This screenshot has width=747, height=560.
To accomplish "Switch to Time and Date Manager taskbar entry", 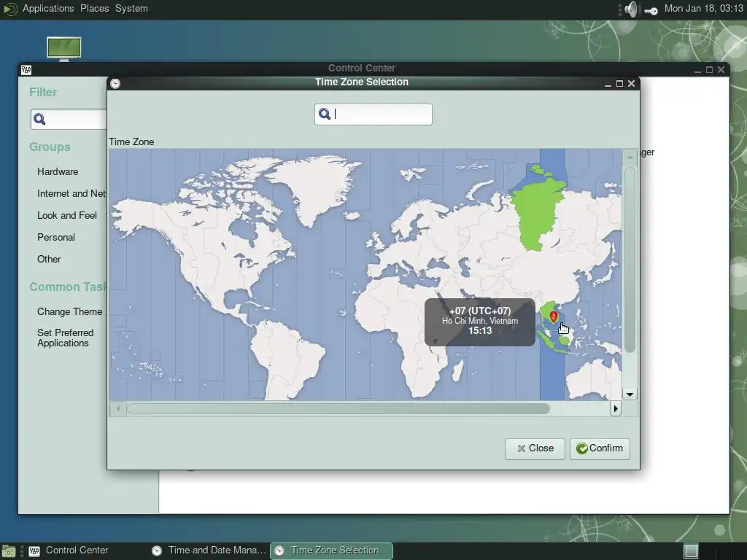I will [x=209, y=551].
